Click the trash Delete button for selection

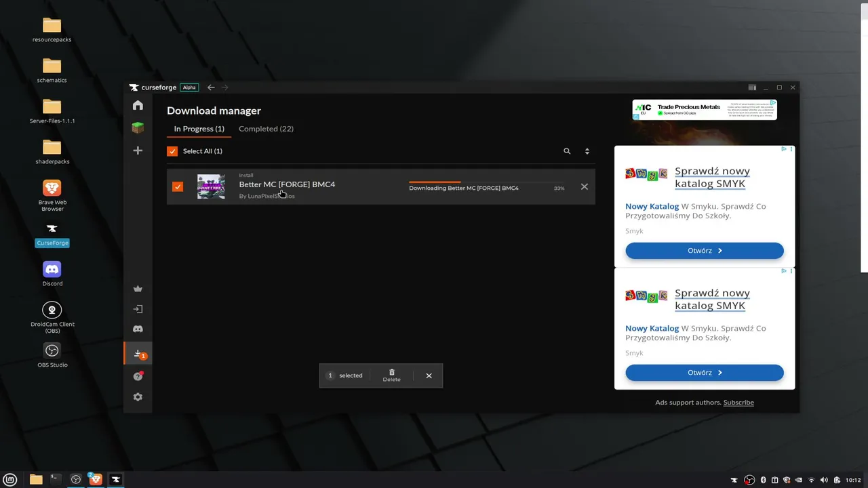pyautogui.click(x=391, y=375)
